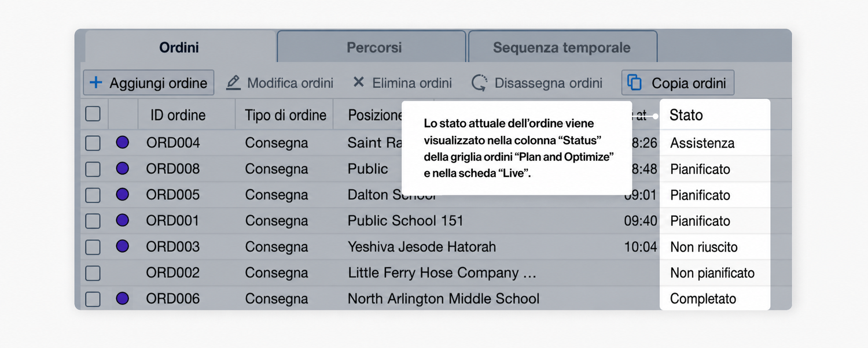Viewport: 868px width, 348px height.
Task: Click the purple route dot for ORD005
Action: (x=122, y=194)
